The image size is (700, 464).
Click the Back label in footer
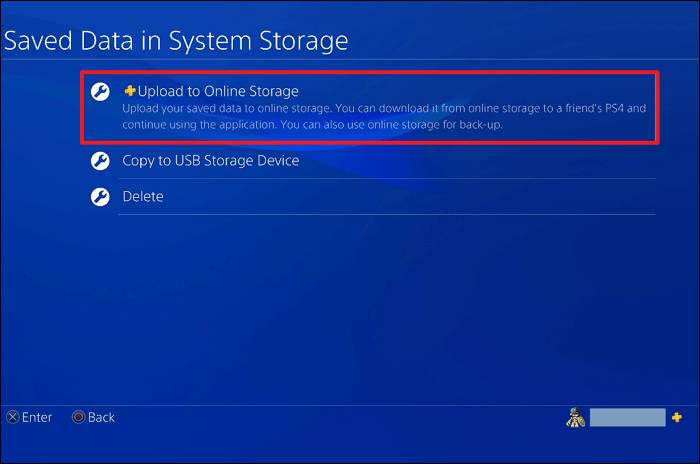tap(101, 417)
